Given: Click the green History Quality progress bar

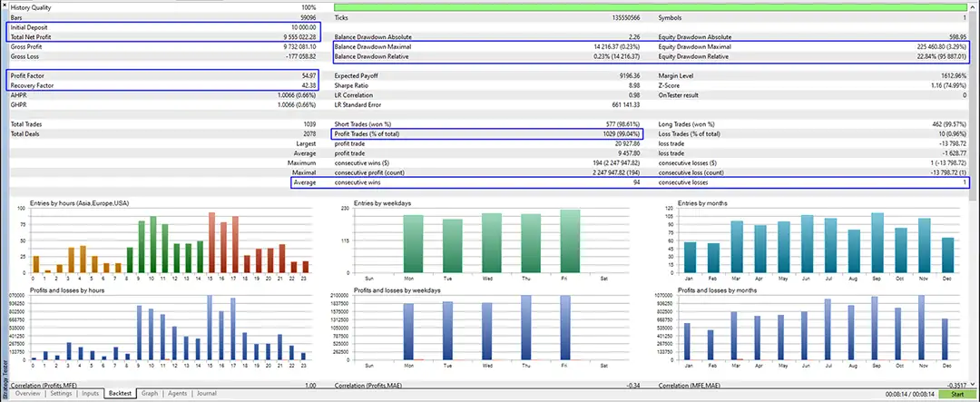Looking at the screenshot, I should (649, 7).
